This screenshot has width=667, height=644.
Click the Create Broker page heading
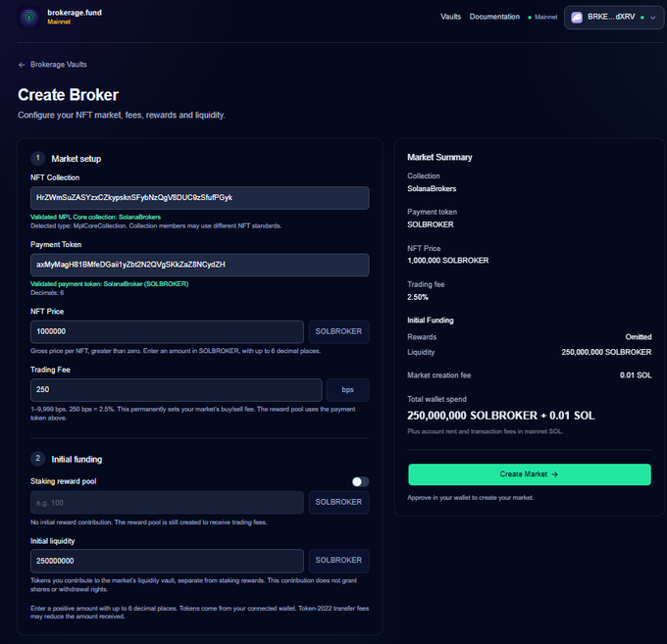click(x=68, y=95)
